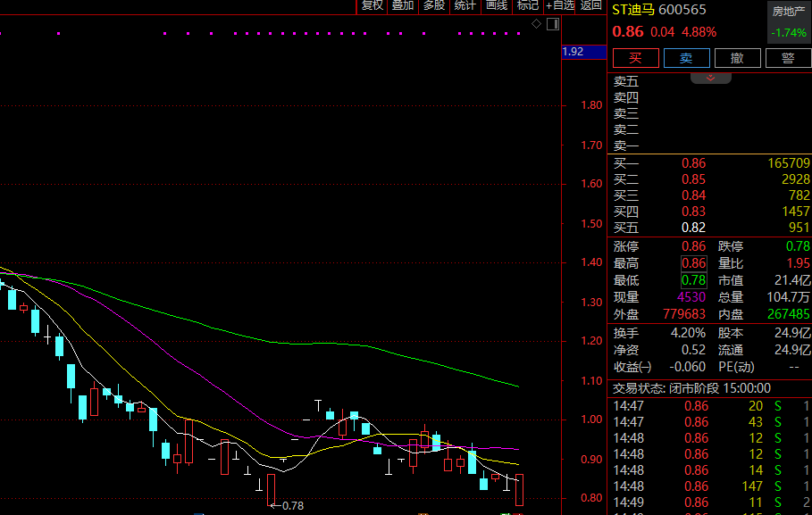Open the 复权 adjustment menu

pos(372,5)
